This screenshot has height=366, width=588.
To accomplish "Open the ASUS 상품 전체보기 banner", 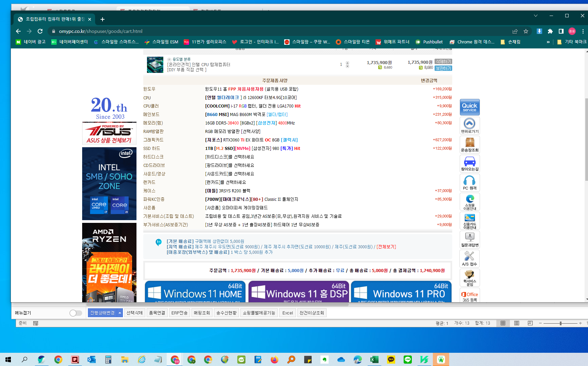I will (109, 134).
